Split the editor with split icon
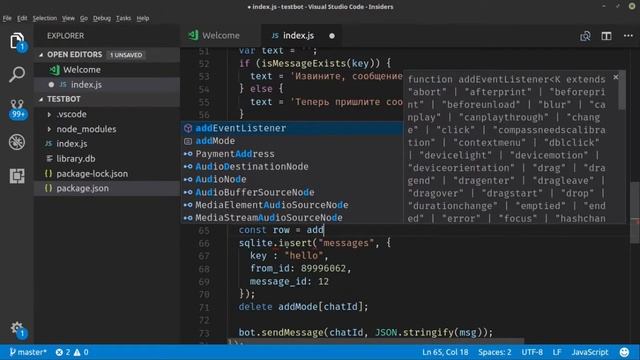640x360 pixels. (x=607, y=36)
